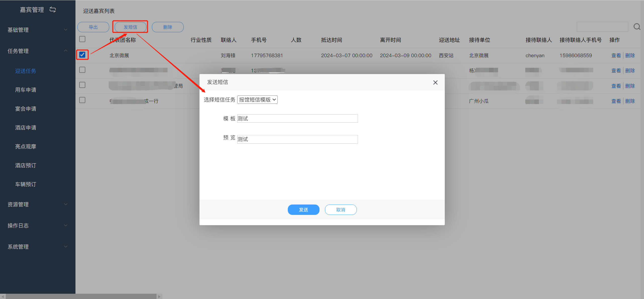Click the horizontal scrollbar right arrow
The width and height of the screenshot is (644, 299).
pos(159,296)
